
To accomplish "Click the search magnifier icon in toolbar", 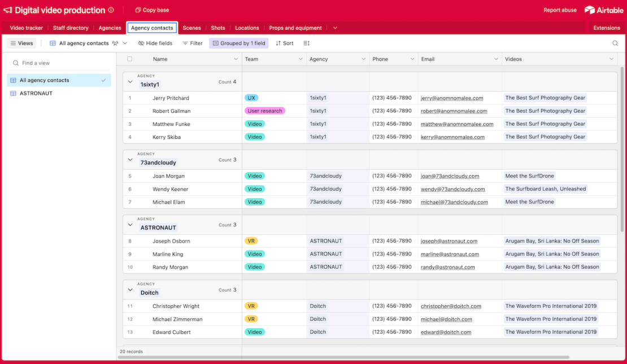I will (615, 43).
